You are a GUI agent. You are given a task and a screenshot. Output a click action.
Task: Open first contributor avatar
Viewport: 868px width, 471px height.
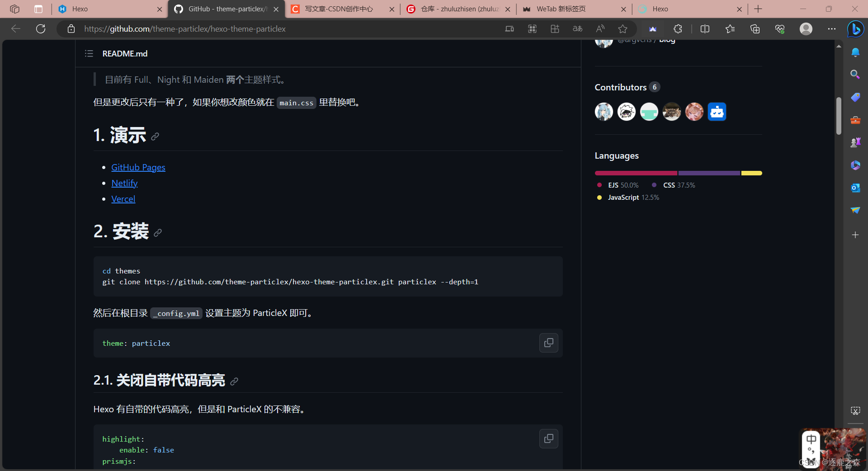pos(604,112)
